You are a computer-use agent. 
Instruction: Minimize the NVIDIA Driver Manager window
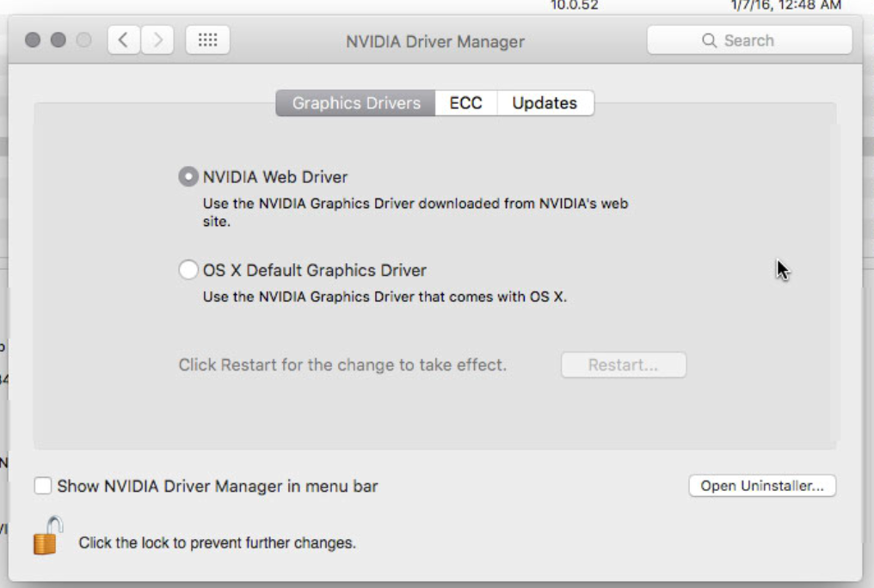tap(58, 40)
